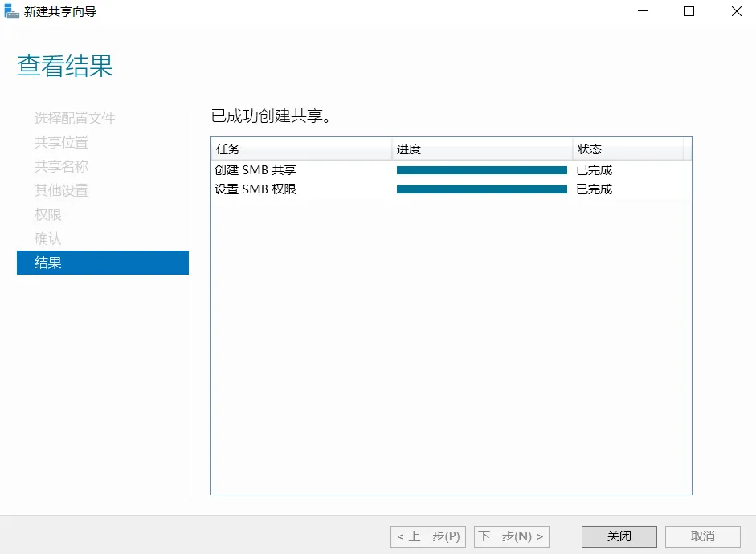Go to the 共享位置 step
The width and height of the screenshot is (756, 554).
coord(61,143)
